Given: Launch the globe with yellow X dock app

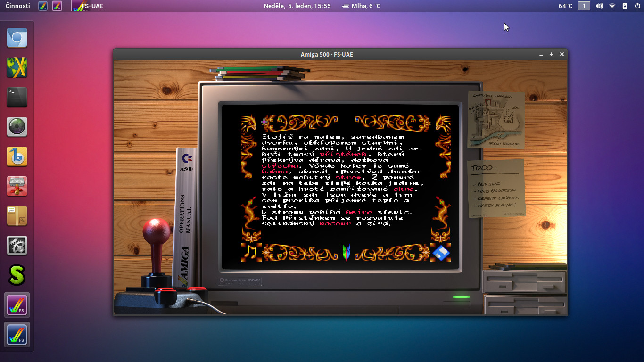Looking at the screenshot, I should (x=17, y=67).
